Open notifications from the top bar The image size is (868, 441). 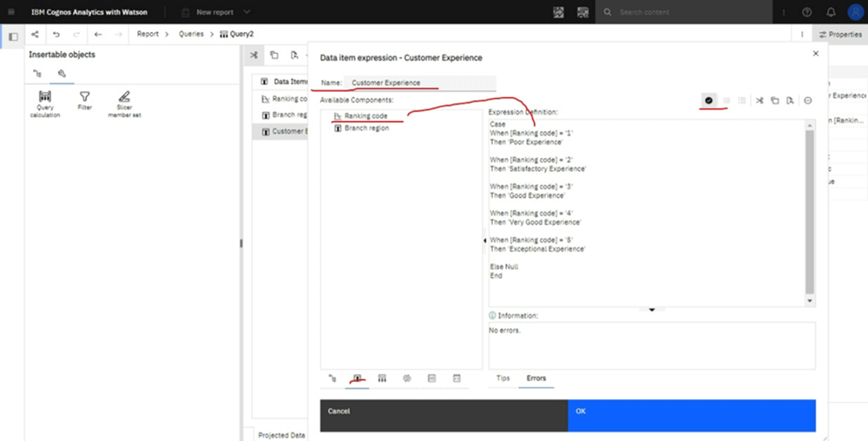click(828, 12)
